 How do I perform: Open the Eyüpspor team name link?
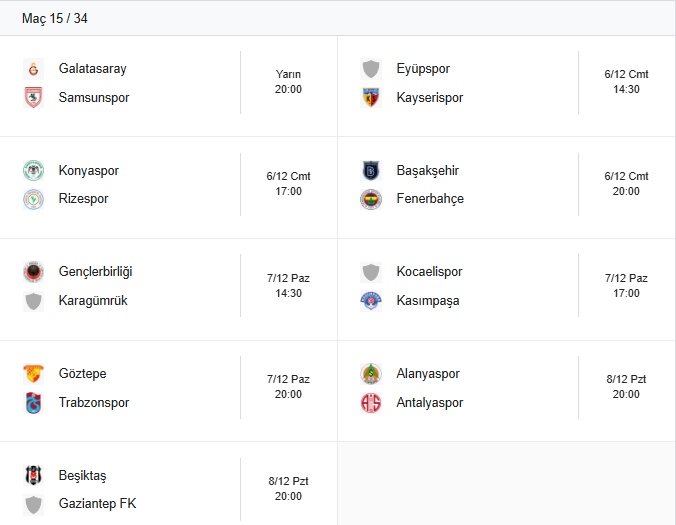(x=423, y=69)
